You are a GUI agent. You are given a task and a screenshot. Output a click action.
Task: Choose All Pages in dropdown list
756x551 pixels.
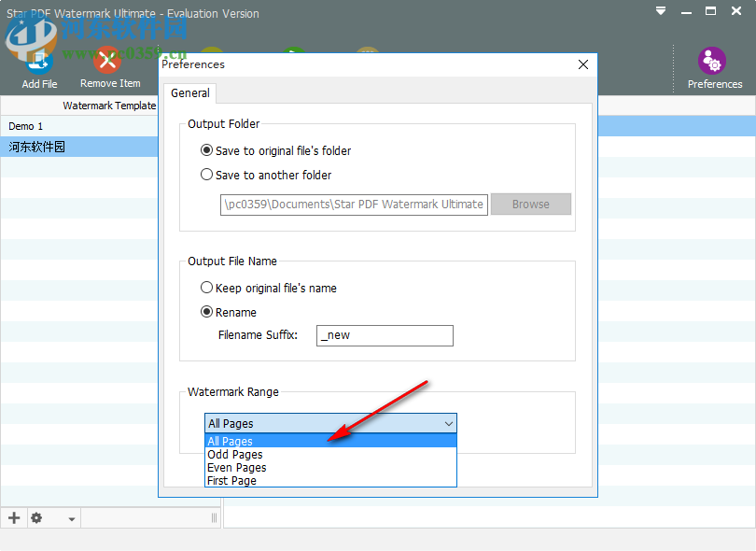[330, 441]
